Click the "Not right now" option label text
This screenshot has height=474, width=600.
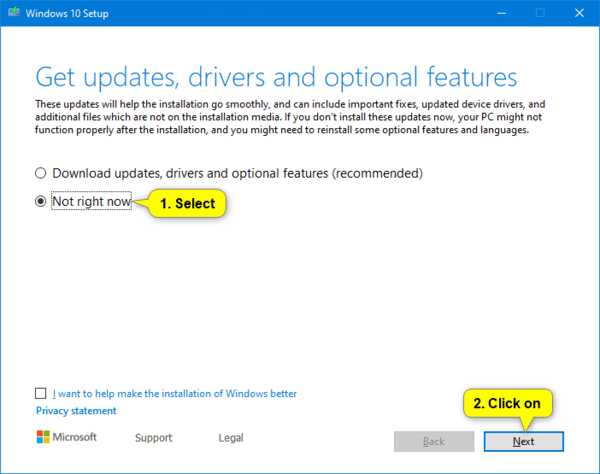tap(91, 201)
